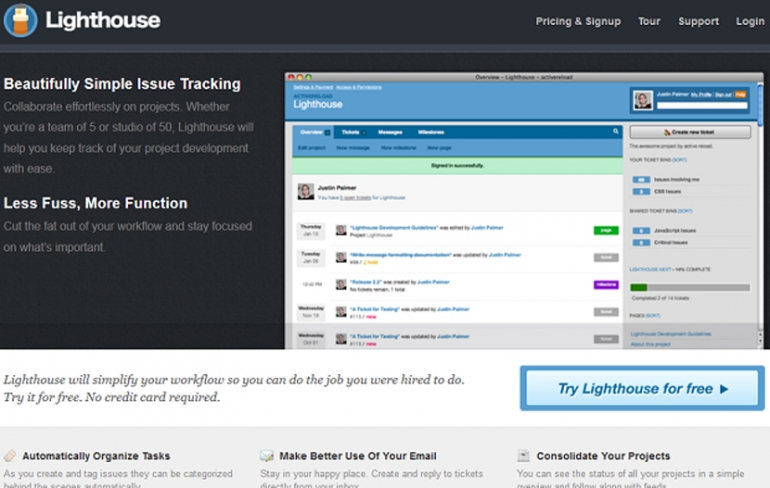Click the 'Beautifully Simple Issue Tracking' heading
770x488 pixels.
pyautogui.click(x=122, y=84)
